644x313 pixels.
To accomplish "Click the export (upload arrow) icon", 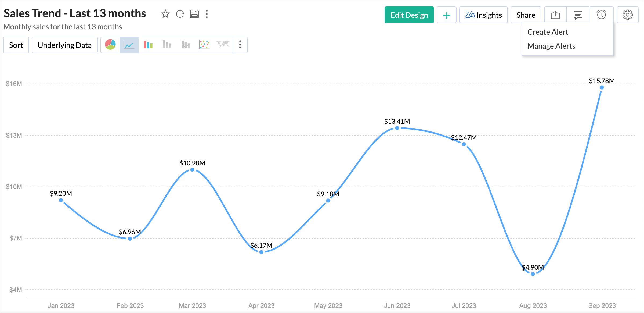I will pos(555,15).
